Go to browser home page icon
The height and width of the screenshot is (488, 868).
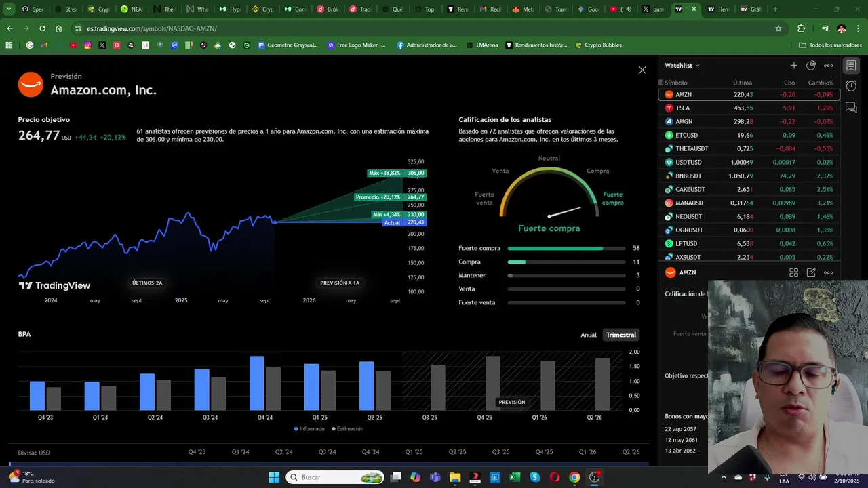point(58,28)
